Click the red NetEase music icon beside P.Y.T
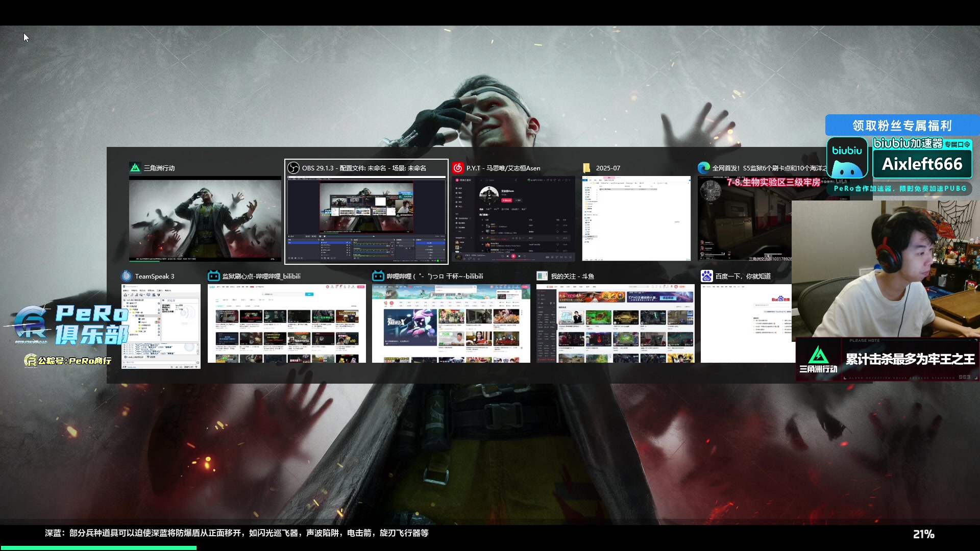This screenshot has width=980, height=551. (458, 168)
